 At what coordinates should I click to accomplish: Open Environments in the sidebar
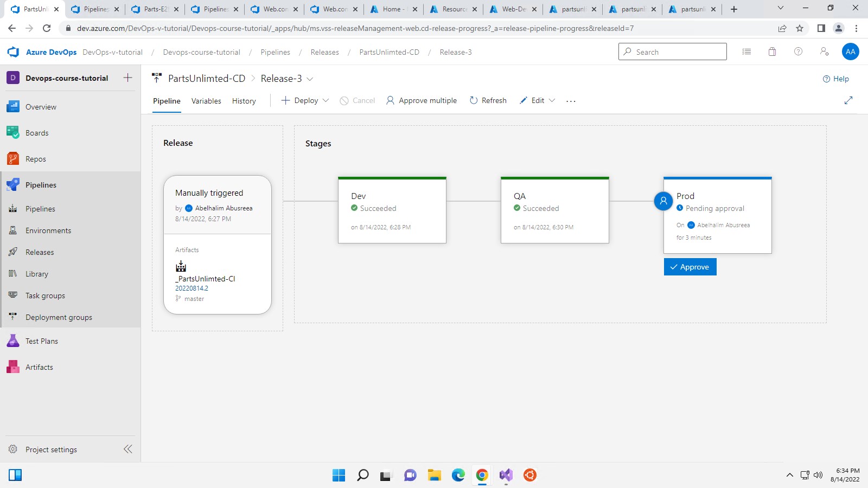48,230
